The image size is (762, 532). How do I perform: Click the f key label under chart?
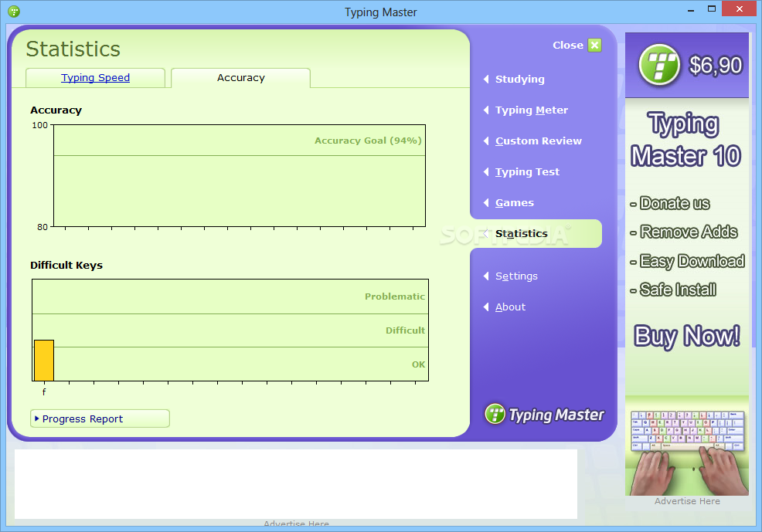[44, 391]
